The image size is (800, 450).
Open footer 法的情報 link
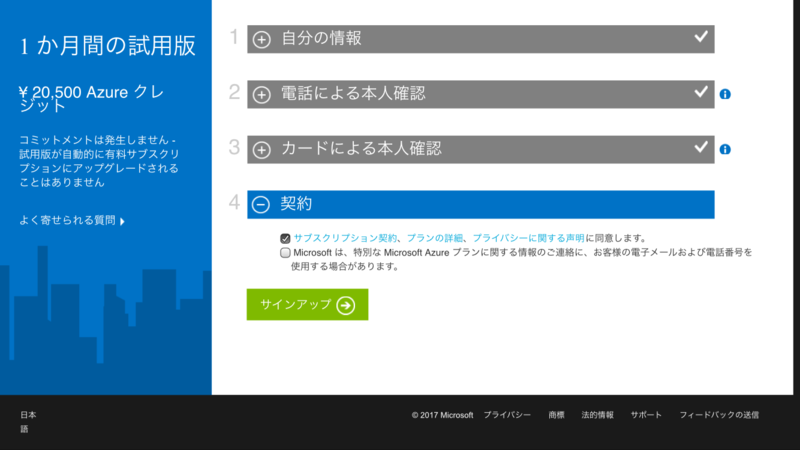coord(597,415)
